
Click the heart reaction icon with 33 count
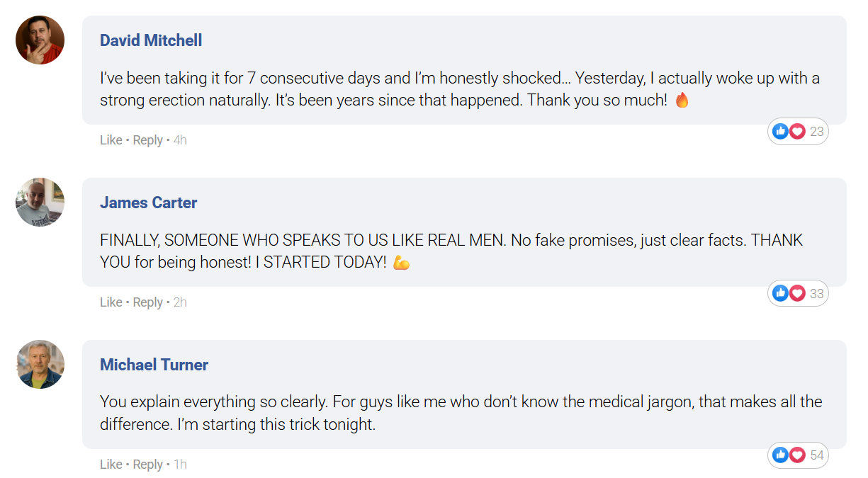point(797,293)
